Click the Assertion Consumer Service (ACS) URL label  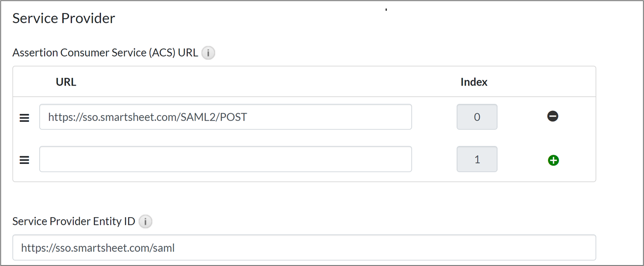(x=105, y=53)
